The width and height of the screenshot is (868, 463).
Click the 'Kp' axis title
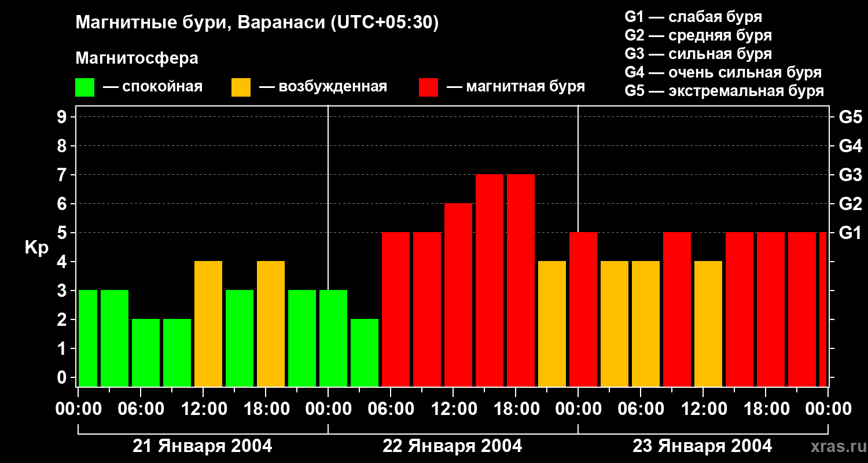click(37, 247)
